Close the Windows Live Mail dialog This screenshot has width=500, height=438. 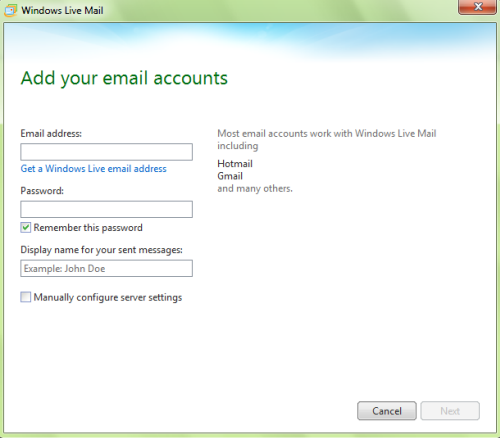coord(477,7)
